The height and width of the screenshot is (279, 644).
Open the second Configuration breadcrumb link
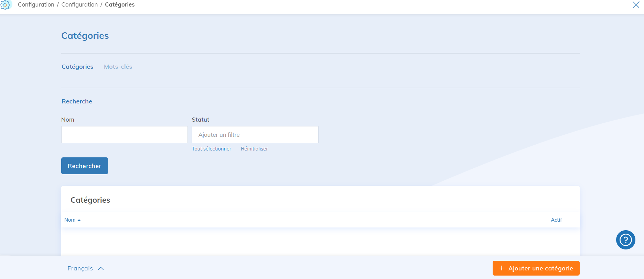point(79,5)
